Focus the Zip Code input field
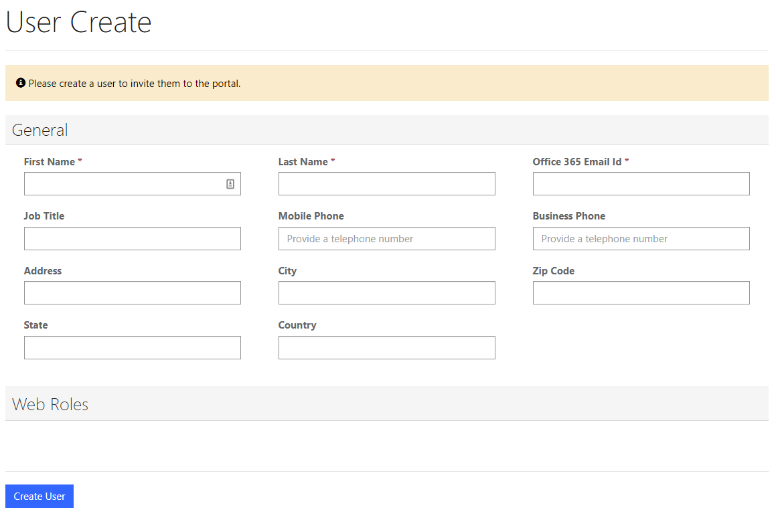 pyautogui.click(x=641, y=292)
